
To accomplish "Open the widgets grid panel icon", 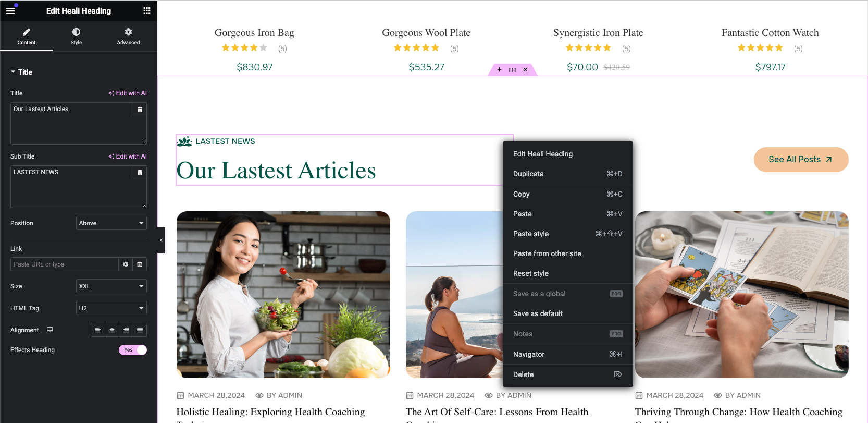I will [x=147, y=10].
